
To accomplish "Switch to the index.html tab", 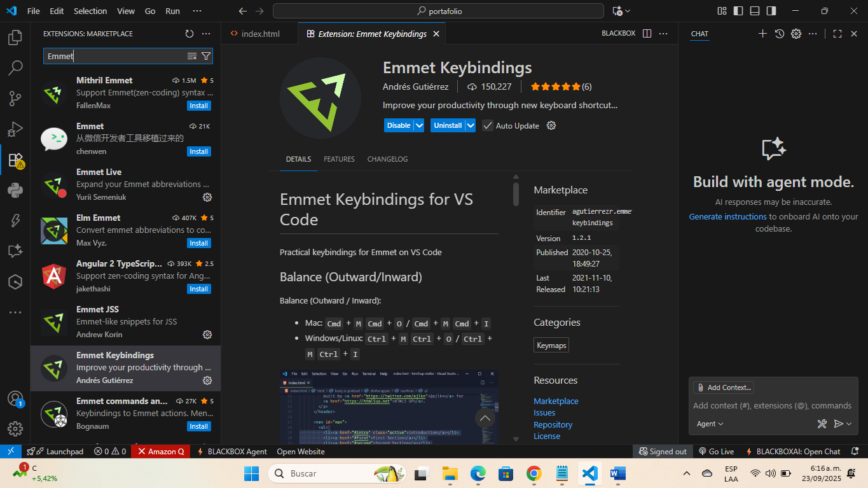I will (259, 34).
